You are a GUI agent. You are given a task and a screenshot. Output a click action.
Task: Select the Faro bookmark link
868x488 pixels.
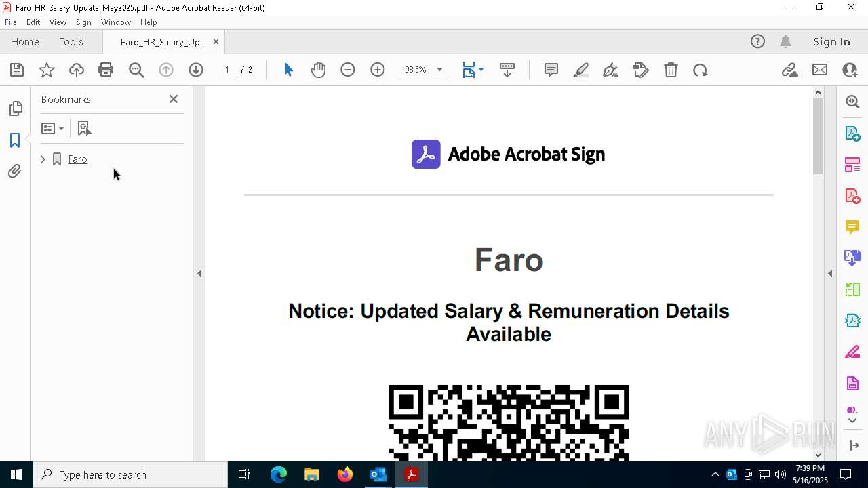click(x=78, y=159)
